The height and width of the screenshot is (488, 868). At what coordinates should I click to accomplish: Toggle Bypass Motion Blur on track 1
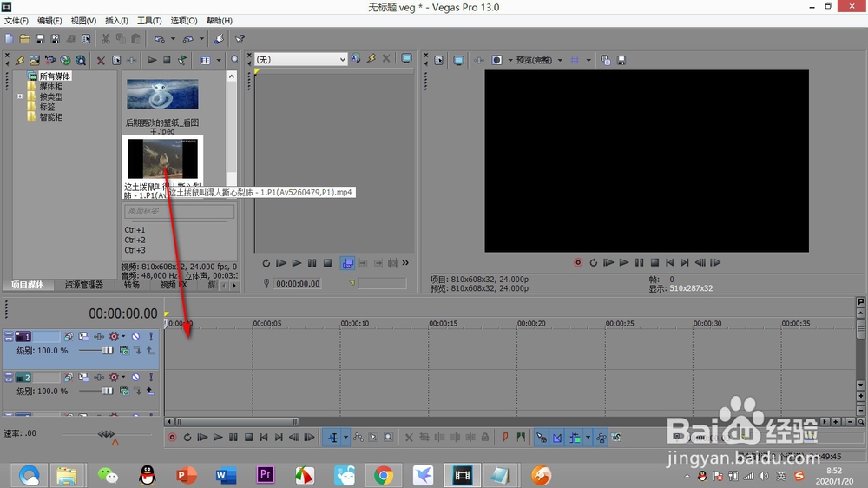click(x=68, y=336)
